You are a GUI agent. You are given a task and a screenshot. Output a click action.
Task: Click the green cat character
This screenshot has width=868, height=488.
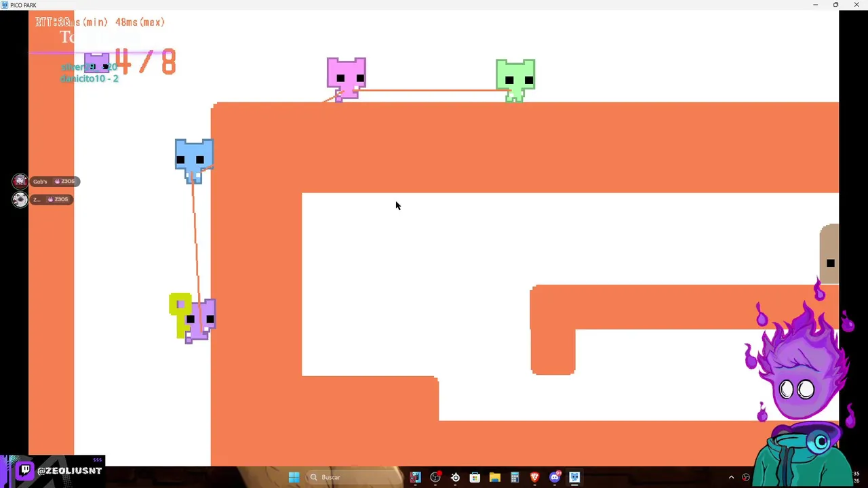[x=515, y=80]
